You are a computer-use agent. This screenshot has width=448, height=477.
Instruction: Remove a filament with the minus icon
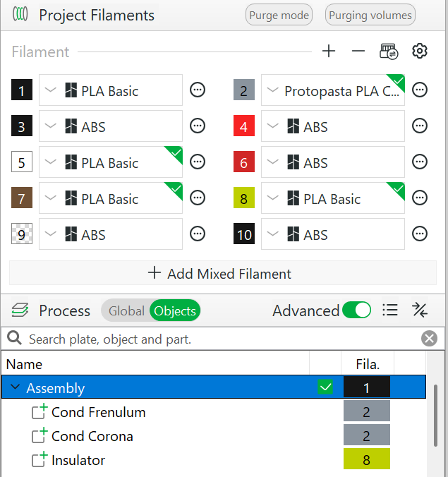(x=358, y=51)
